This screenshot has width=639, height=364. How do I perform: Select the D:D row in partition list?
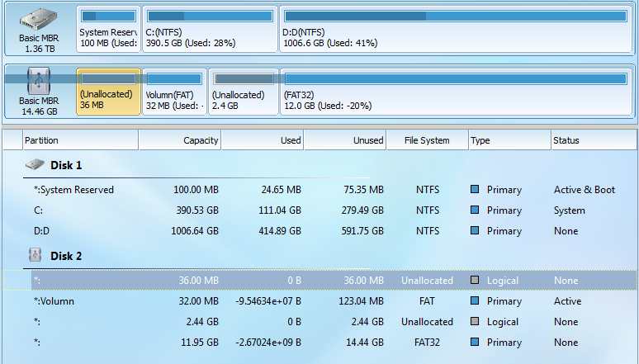(248, 231)
